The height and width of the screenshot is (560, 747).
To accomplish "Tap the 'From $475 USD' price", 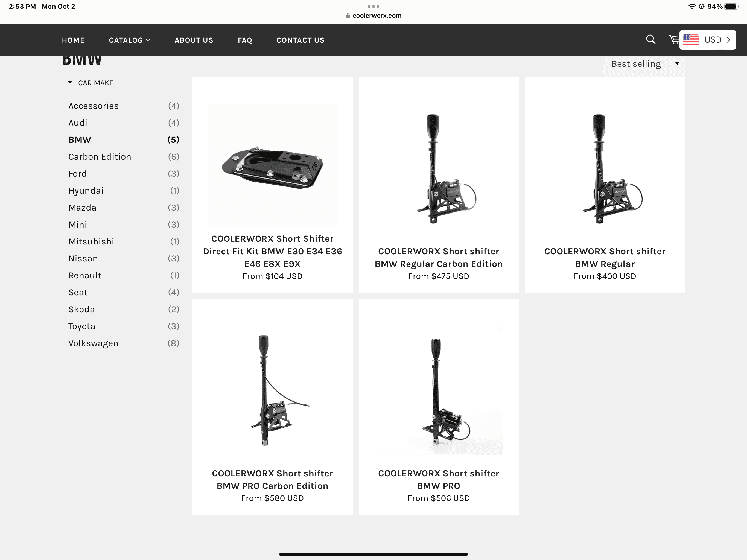I will (439, 276).
